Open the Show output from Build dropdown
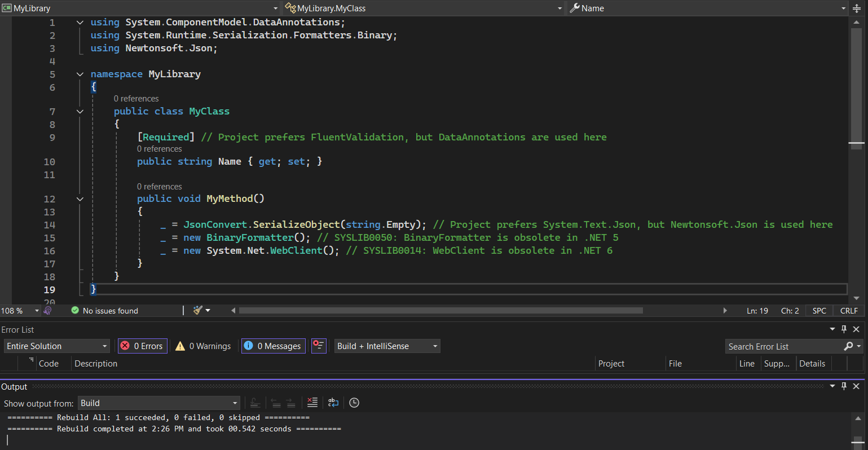This screenshot has width=868, height=450. pos(158,403)
